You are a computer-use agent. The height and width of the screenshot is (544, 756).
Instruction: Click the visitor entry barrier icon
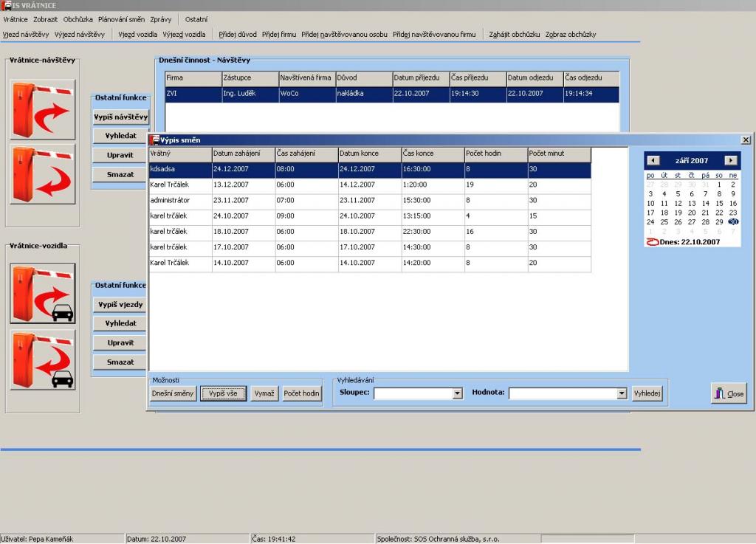[43, 109]
